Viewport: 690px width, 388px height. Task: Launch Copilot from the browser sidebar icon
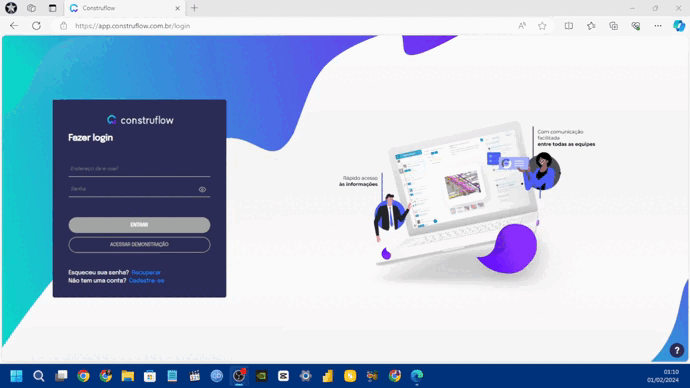click(x=679, y=26)
